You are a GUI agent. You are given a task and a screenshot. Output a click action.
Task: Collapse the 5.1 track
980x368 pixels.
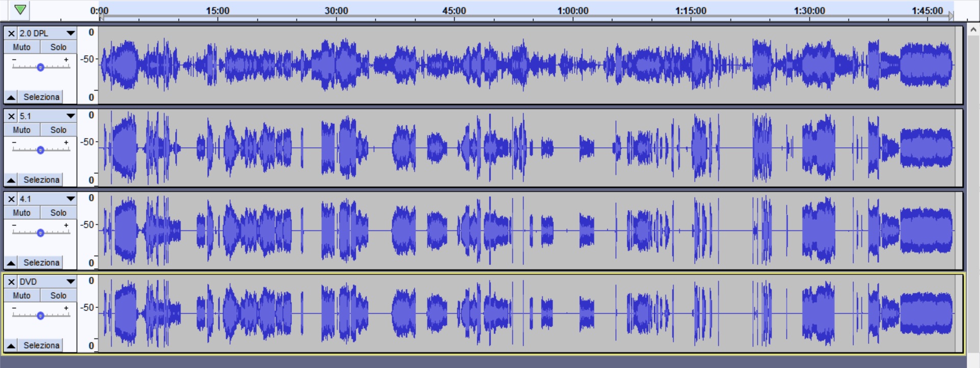click(11, 180)
